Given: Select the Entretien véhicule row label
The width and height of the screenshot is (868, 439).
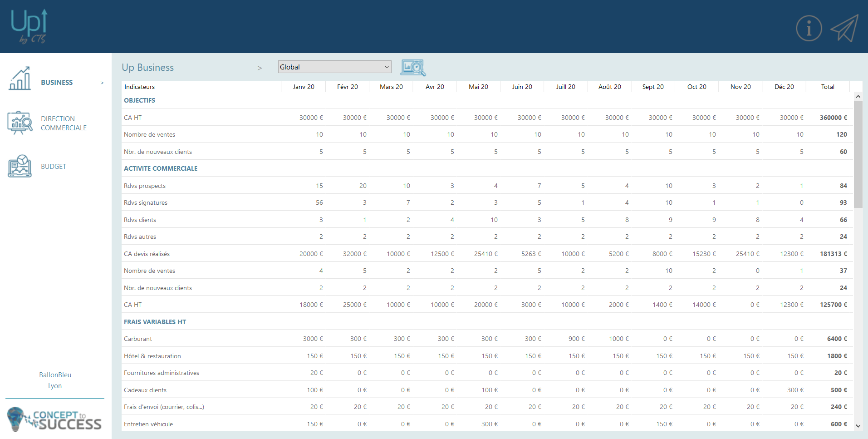Looking at the screenshot, I should (148, 424).
